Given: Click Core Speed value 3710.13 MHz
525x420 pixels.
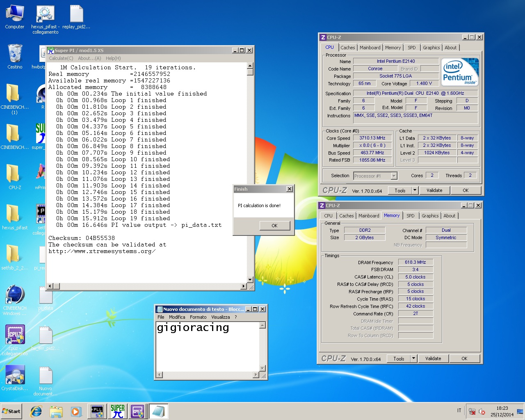Looking at the screenshot, I should [372, 138].
